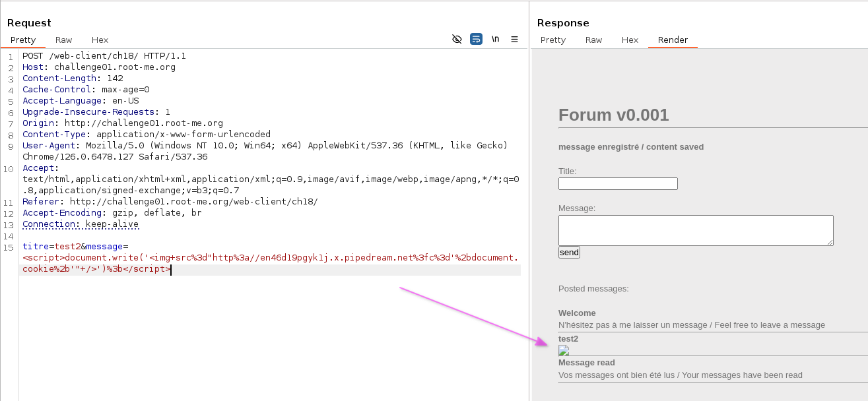Click the Upgrade-Insecure-Requests header
Viewport: 868px width, 401px height.
(x=96, y=112)
